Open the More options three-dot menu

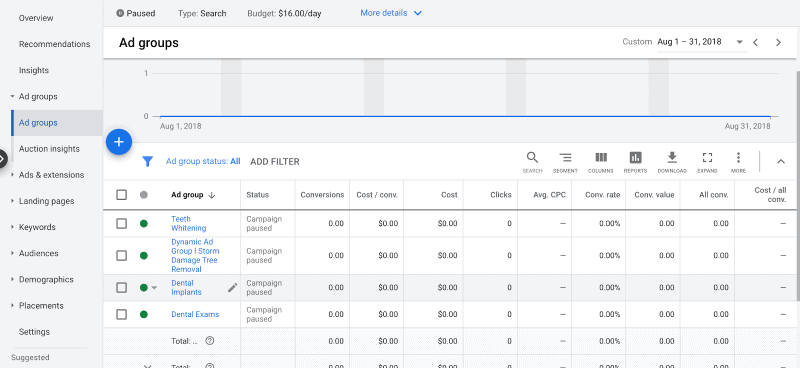738,162
